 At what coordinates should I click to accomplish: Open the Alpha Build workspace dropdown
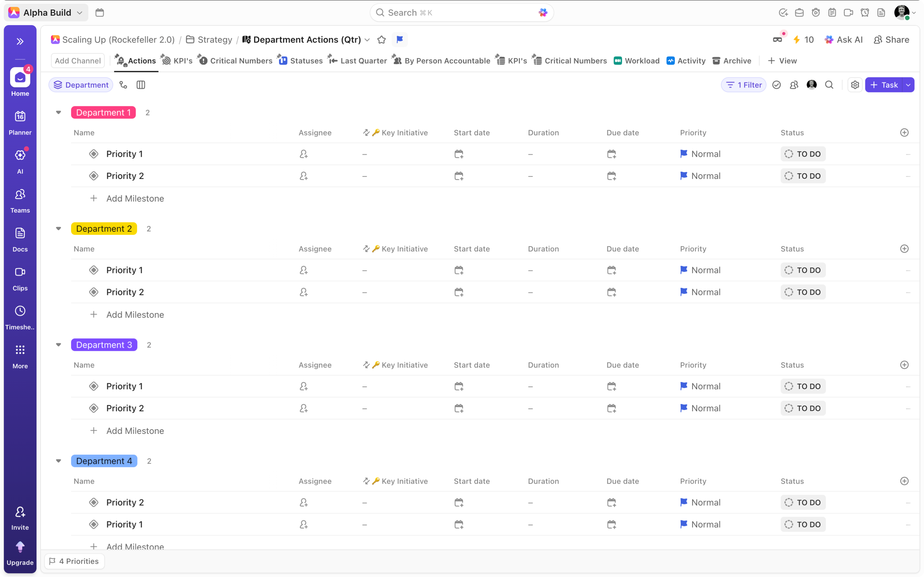tap(47, 13)
